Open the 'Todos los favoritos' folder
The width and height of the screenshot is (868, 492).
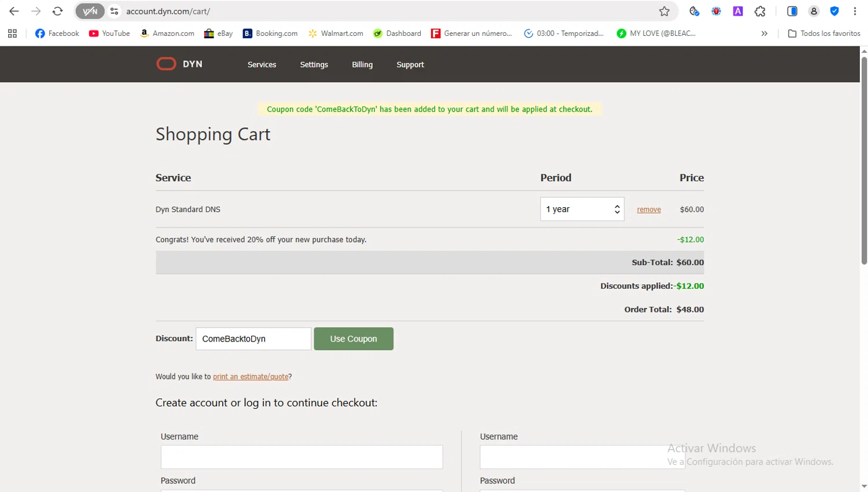point(824,34)
